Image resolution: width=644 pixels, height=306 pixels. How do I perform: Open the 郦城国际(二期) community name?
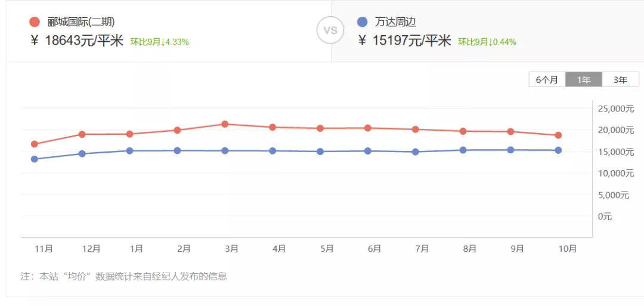coord(81,22)
